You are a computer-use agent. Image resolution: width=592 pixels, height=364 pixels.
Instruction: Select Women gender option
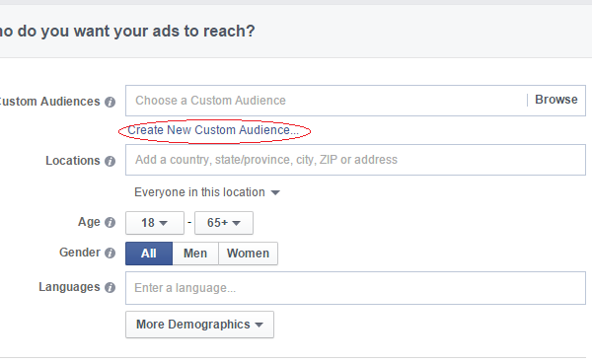pyautogui.click(x=248, y=254)
